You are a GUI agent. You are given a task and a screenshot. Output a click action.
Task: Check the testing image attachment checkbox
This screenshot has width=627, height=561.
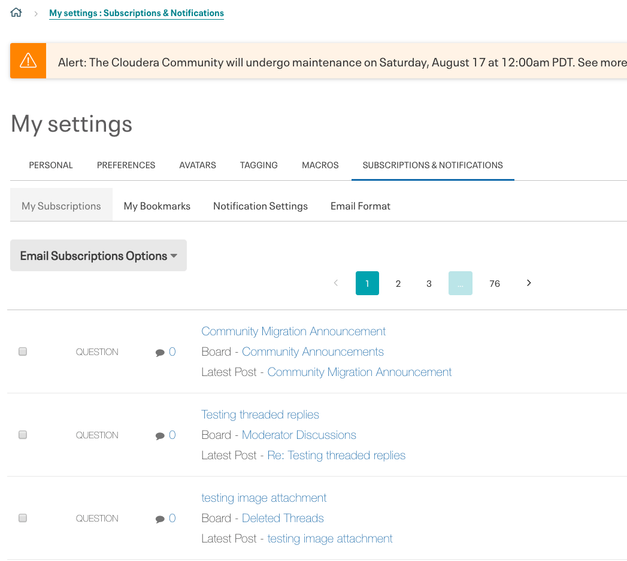(x=23, y=518)
